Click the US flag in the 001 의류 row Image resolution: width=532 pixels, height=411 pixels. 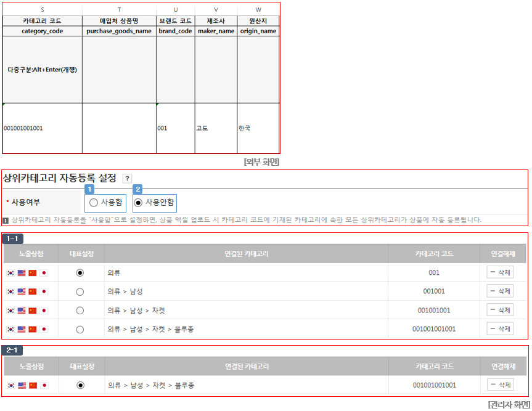(22, 273)
